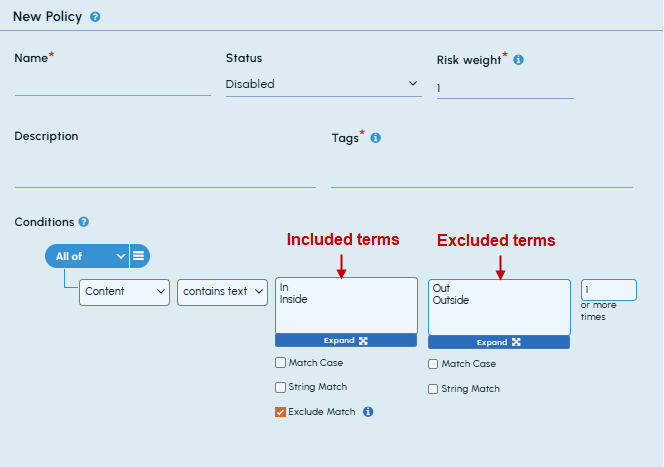Open condition group hamburger menu icon

click(139, 256)
